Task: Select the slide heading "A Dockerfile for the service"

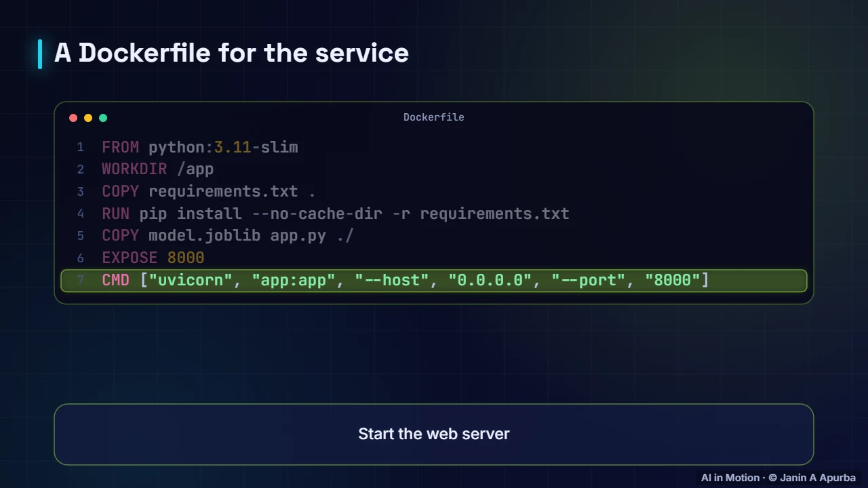Action: click(x=231, y=53)
